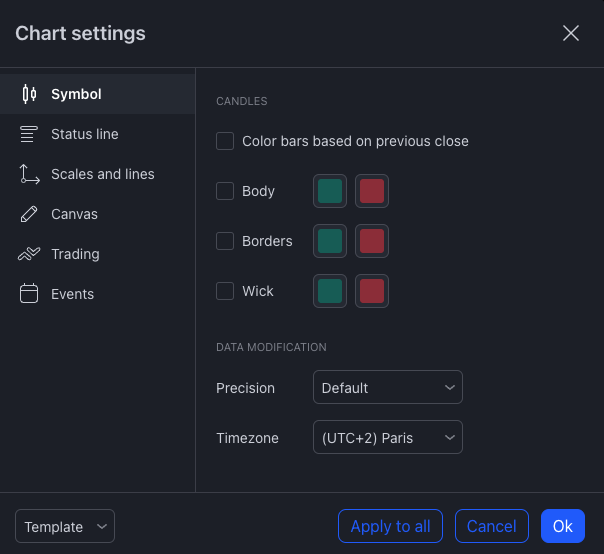Click the Events calendar icon
The height and width of the screenshot is (554, 604).
click(x=29, y=294)
